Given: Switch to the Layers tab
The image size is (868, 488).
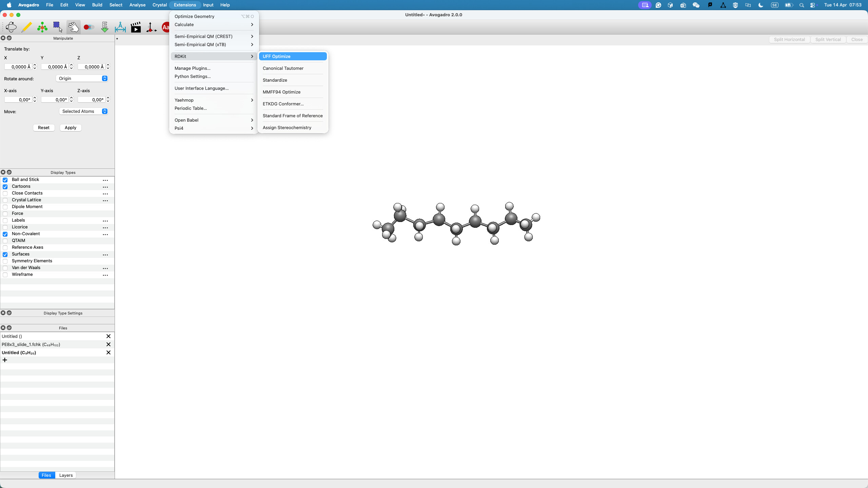Looking at the screenshot, I should [66, 475].
